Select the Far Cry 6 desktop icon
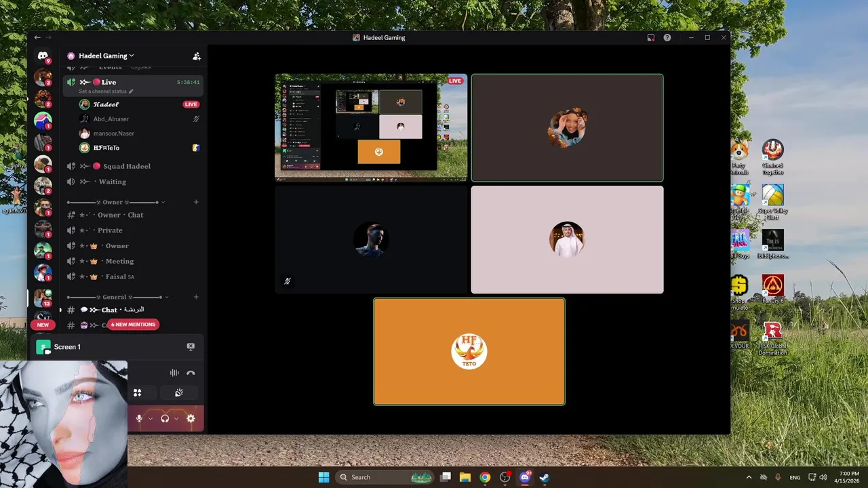The width and height of the screenshot is (868, 488). (x=772, y=289)
